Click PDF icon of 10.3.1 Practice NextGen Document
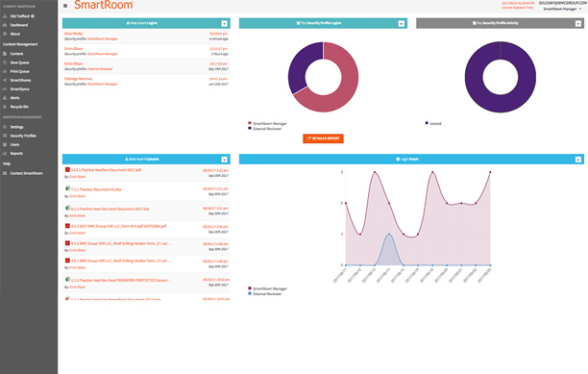Viewport: 588px width, 374px height. tap(67, 169)
